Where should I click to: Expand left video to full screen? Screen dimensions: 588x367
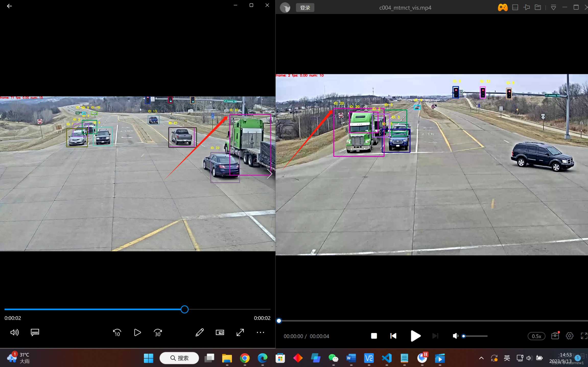point(240,333)
